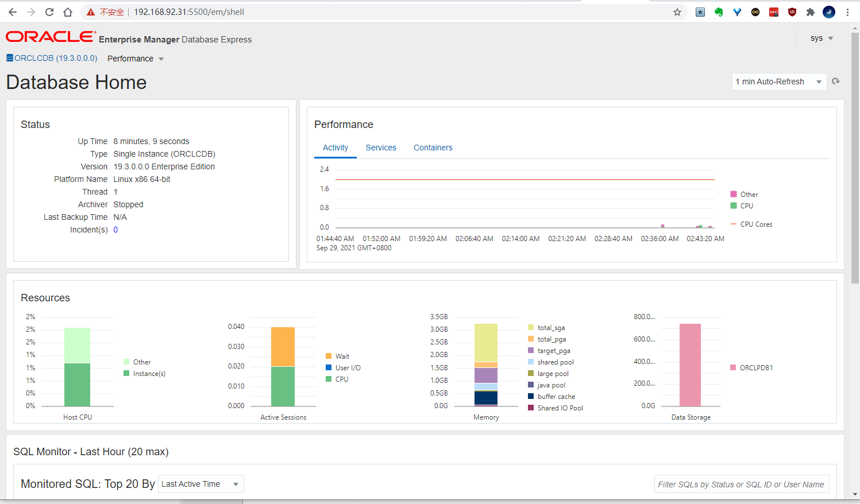Open the red LastPass extension icon
Image resolution: width=860 pixels, height=504 pixels.
[774, 12]
